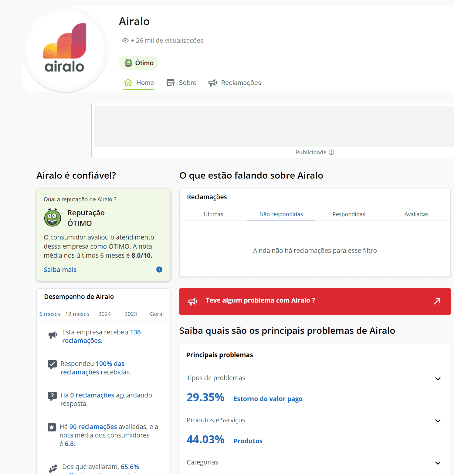Image resolution: width=454 pixels, height=476 pixels.
Task: Open the Sobre tab
Action: pyautogui.click(x=181, y=82)
